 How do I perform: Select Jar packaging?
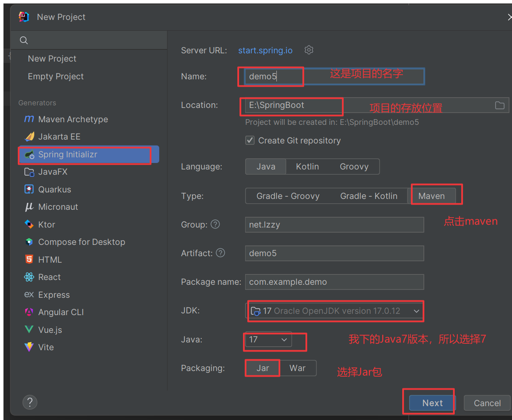pyautogui.click(x=263, y=368)
